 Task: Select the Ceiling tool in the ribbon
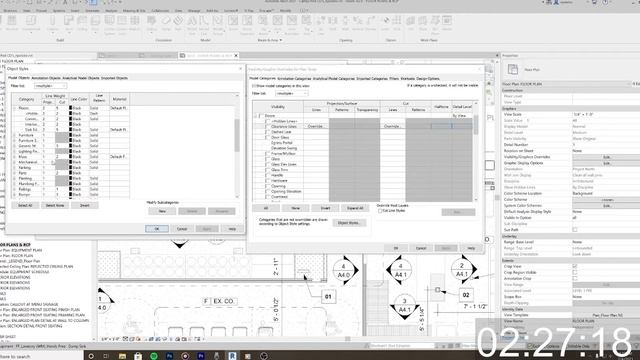82,23
